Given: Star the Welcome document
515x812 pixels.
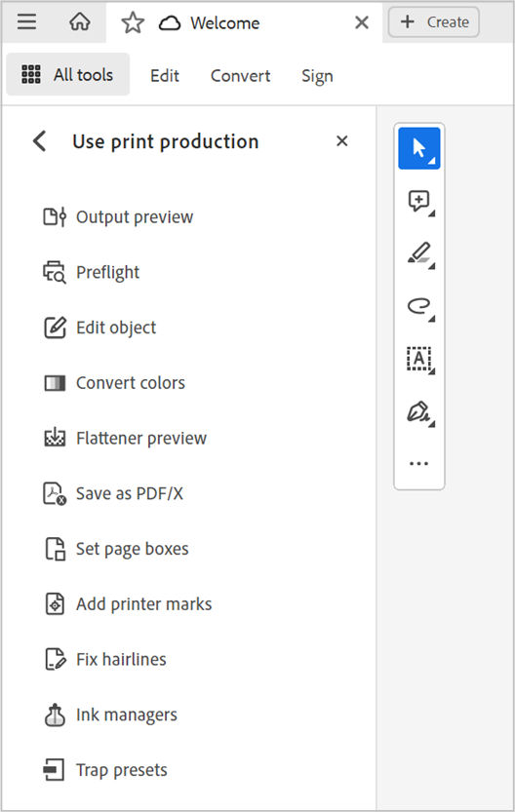Looking at the screenshot, I should (133, 22).
